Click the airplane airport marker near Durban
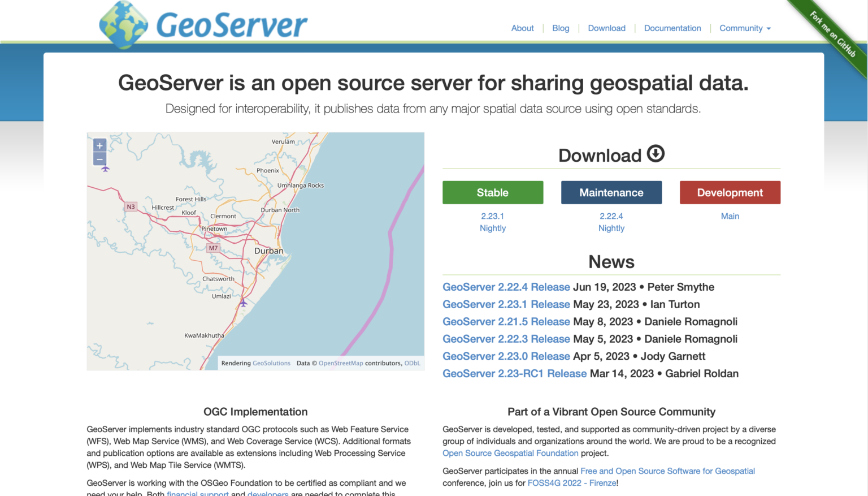The image size is (868, 496). [x=243, y=304]
